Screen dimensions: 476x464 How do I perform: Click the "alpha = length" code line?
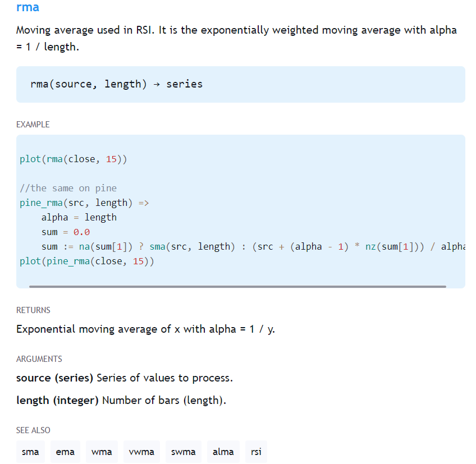(79, 217)
